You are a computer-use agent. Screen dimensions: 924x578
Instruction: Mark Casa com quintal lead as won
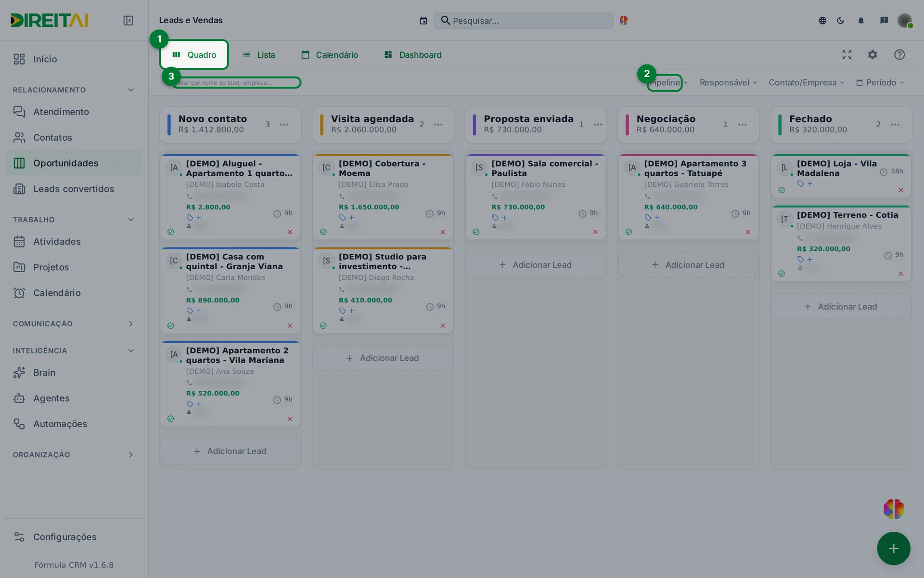point(170,326)
